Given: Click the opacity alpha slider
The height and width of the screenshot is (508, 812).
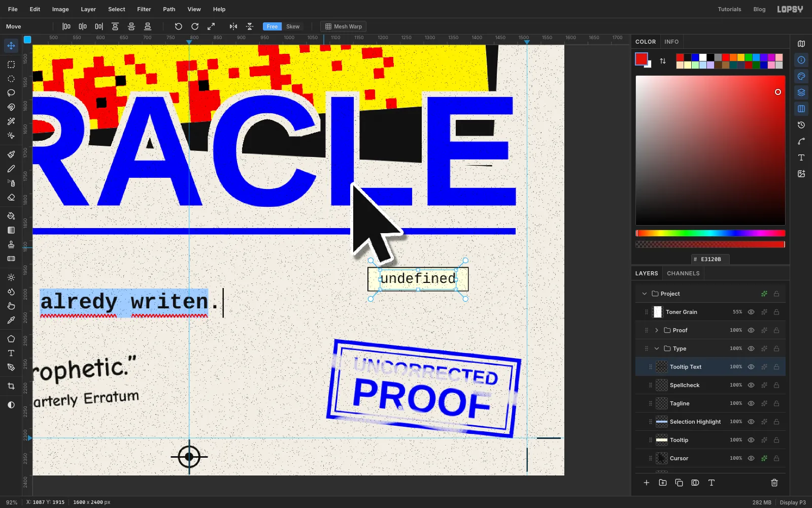Looking at the screenshot, I should point(710,244).
